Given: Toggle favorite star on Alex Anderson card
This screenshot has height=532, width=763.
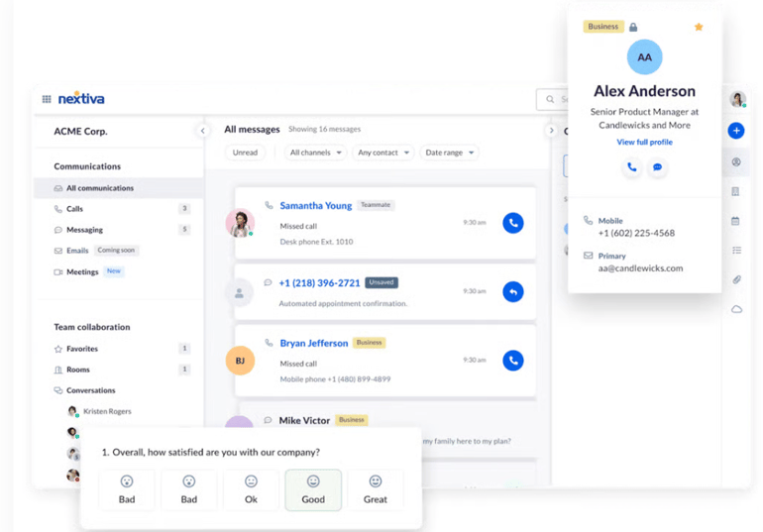Looking at the screenshot, I should coord(699,27).
